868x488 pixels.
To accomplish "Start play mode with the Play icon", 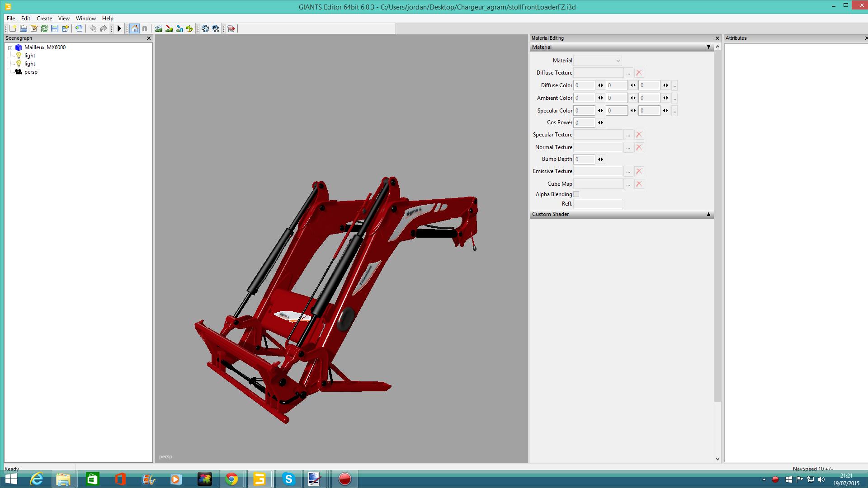I will point(118,28).
